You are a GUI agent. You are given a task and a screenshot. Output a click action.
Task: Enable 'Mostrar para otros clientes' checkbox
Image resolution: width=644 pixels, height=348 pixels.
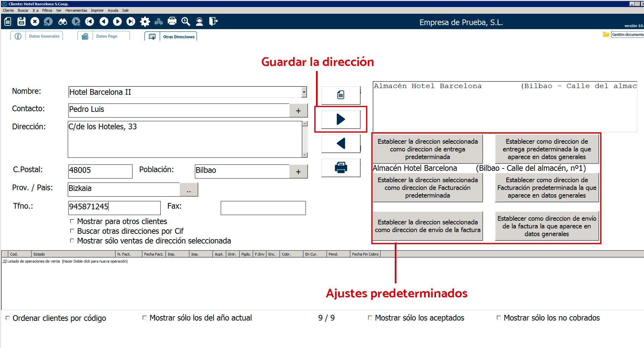point(72,221)
